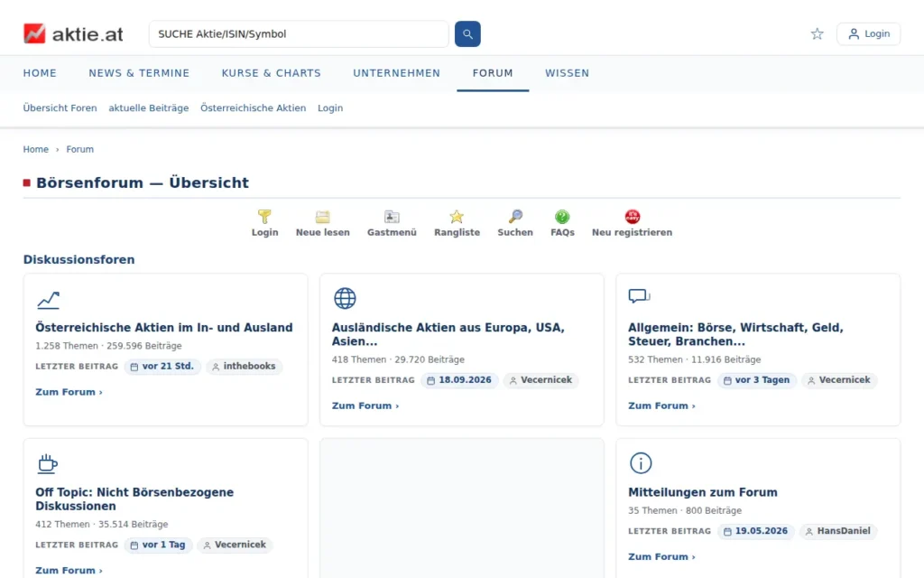Click Vecernicek chip in Allgemein card

(x=839, y=380)
